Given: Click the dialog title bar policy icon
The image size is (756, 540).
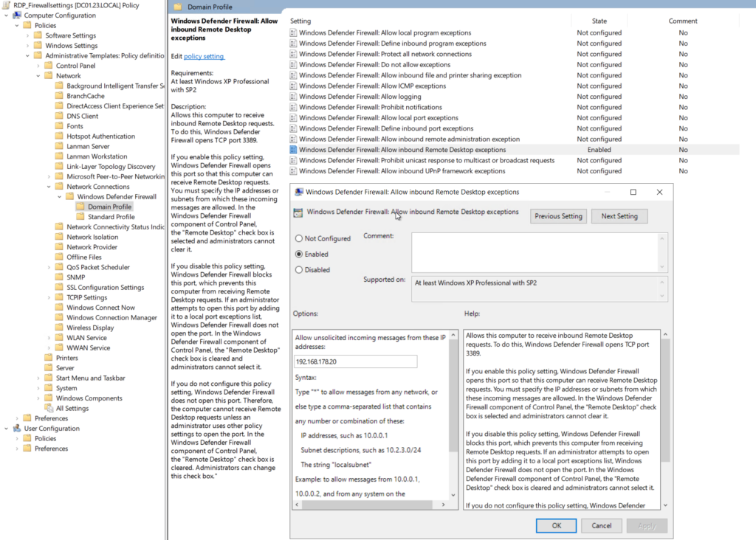Looking at the screenshot, I should click(299, 192).
